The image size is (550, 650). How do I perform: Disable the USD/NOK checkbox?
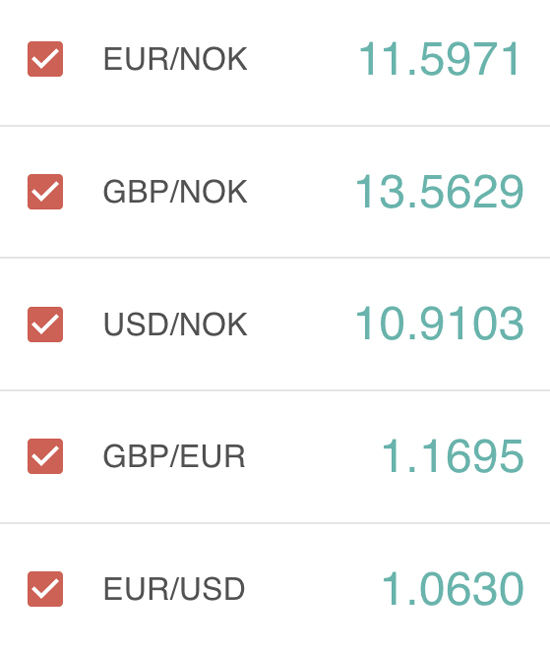coord(45,324)
